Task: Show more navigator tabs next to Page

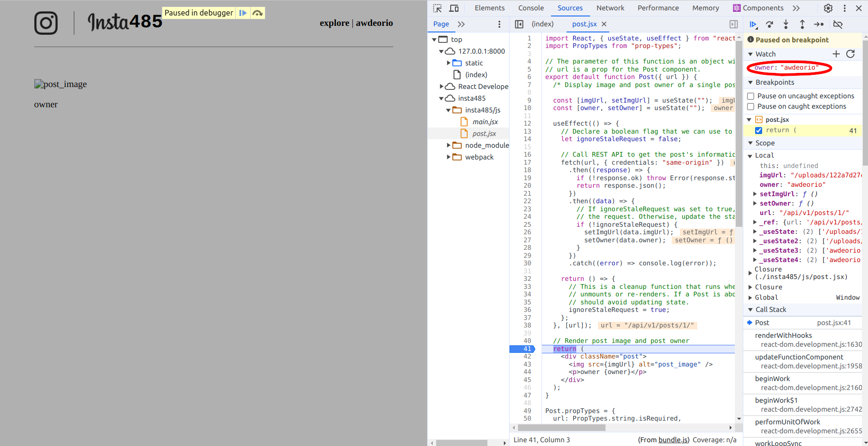Action: click(x=461, y=24)
